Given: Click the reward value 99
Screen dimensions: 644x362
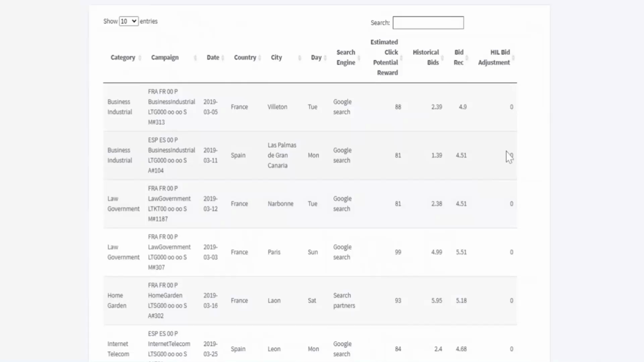Looking at the screenshot, I should pyautogui.click(x=398, y=252).
